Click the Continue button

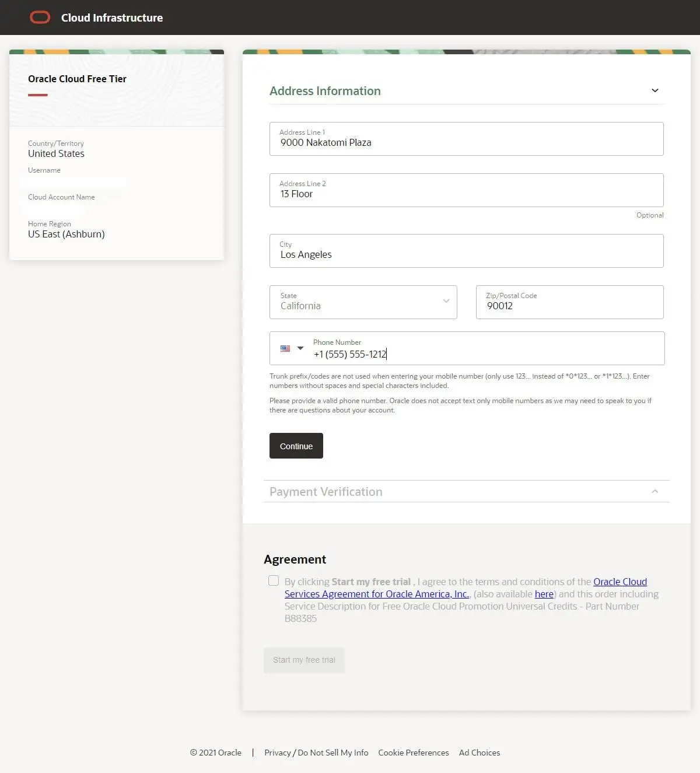pyautogui.click(x=296, y=446)
